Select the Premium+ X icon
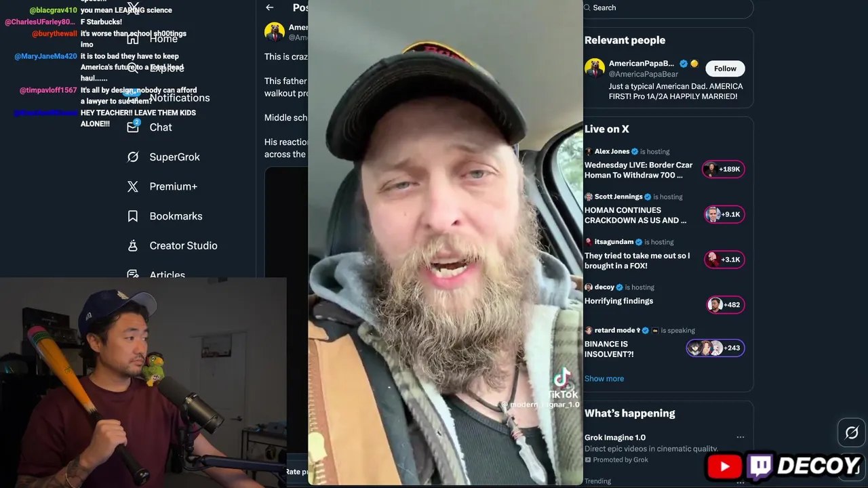Screen dimensions: 868x488 133,186
